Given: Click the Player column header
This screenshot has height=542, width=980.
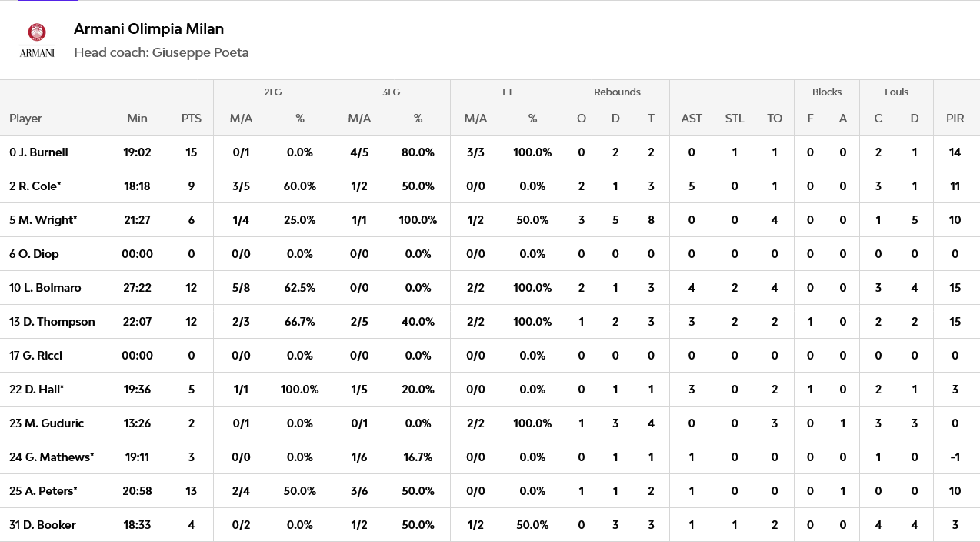Looking at the screenshot, I should point(25,119).
